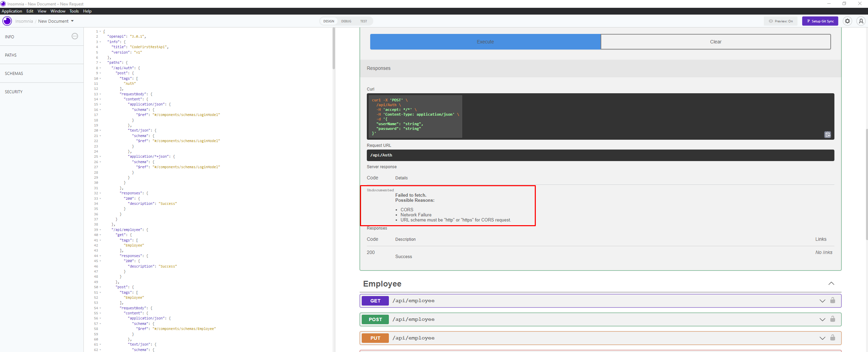Open the Window menu
The width and height of the screenshot is (868, 352).
[58, 11]
